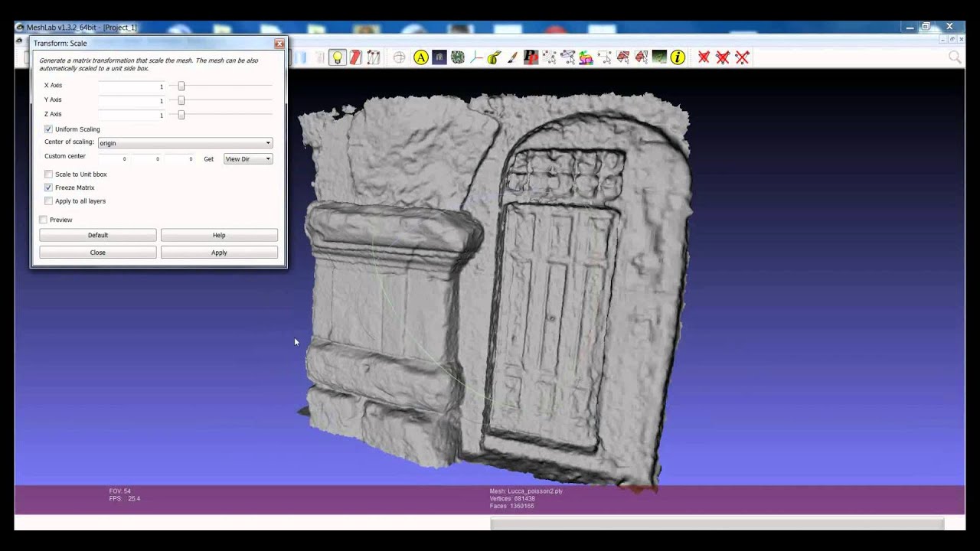Screen dimensions: 980x551
Task: Enable the Scale to Unit bbox checkbox
Action: [49, 174]
